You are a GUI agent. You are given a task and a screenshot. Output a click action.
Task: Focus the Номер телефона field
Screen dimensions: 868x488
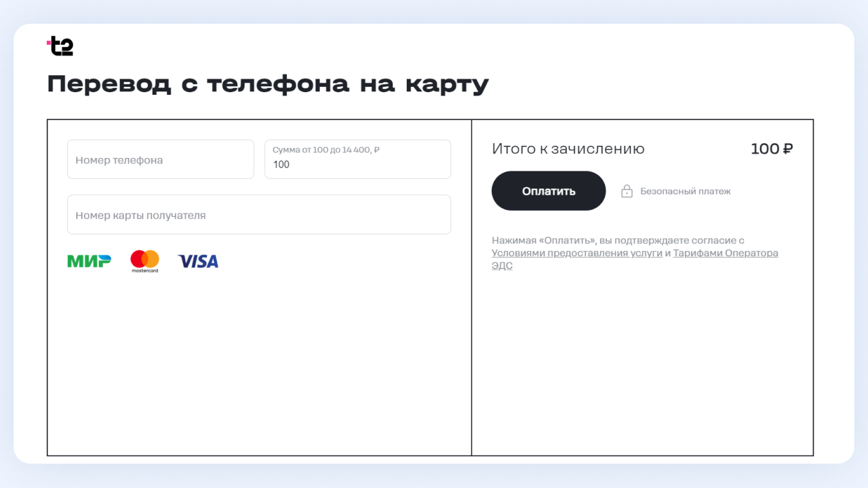click(x=161, y=159)
